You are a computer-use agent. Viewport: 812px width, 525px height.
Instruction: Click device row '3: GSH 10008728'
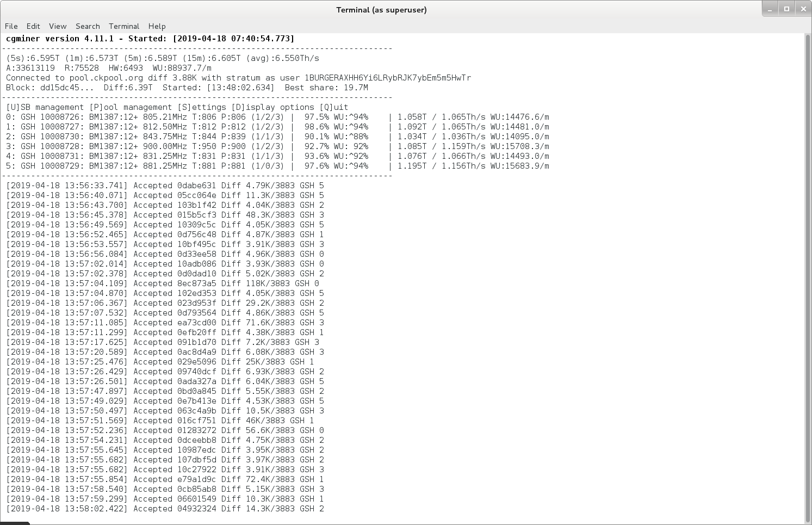point(277,146)
